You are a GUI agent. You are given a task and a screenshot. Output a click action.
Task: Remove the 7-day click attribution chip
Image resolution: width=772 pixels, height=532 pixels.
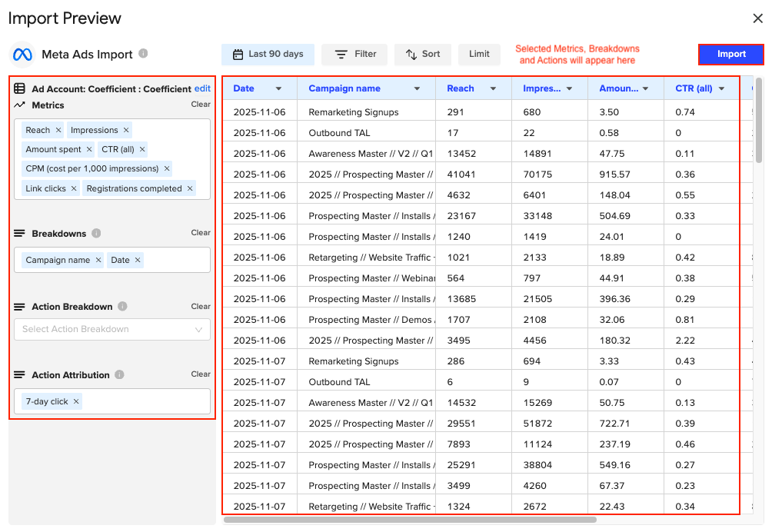point(75,401)
